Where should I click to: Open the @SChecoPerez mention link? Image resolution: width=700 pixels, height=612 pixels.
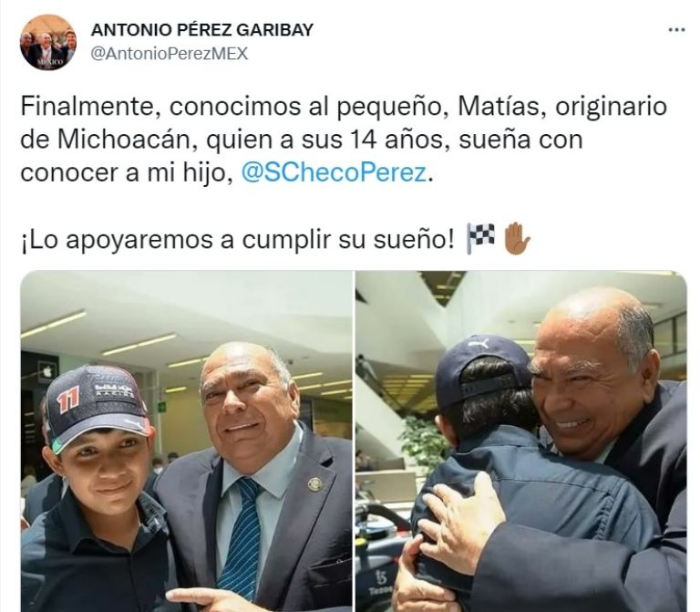[x=334, y=172]
